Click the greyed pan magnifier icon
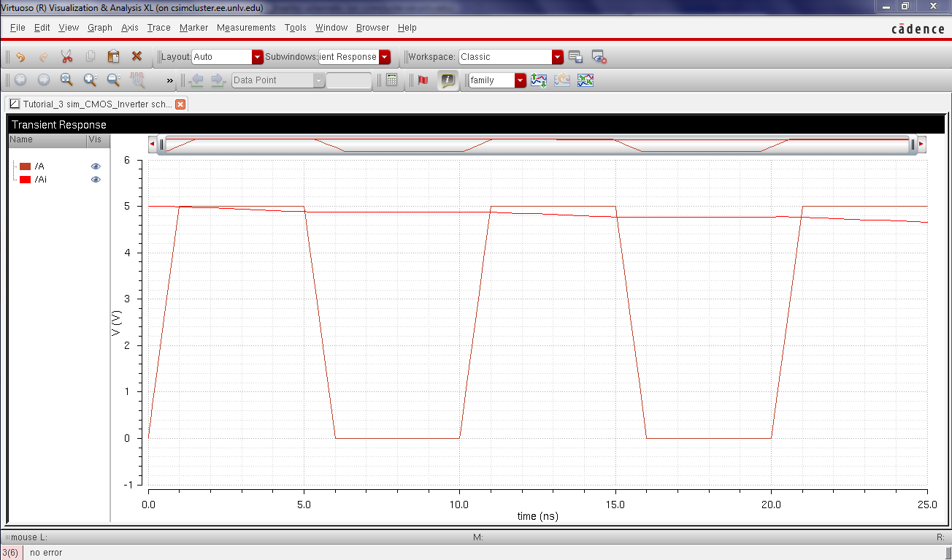The height and width of the screenshot is (560, 952). point(137,80)
